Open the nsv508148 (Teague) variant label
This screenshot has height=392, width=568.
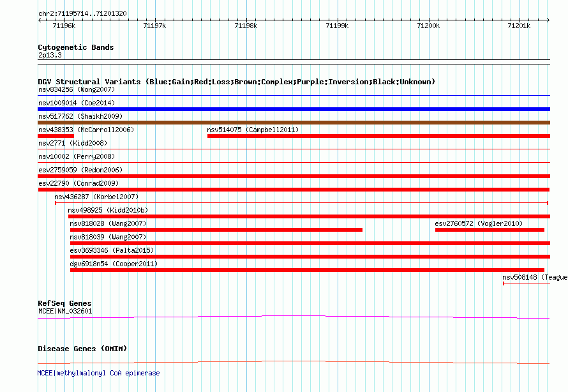(534, 277)
